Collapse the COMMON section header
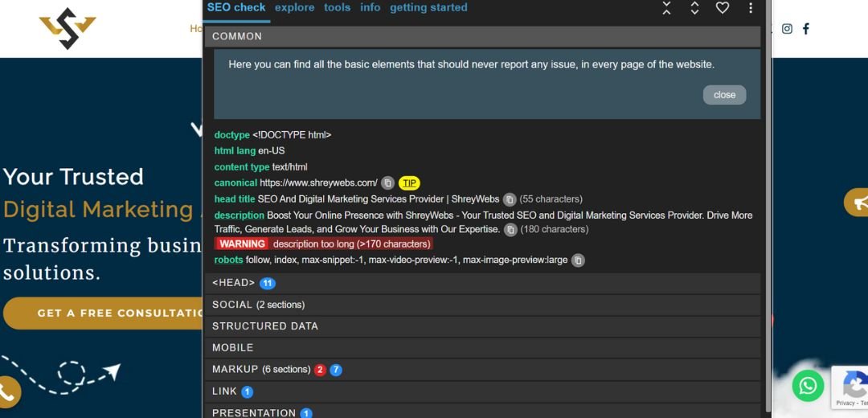Screen dimensions: 868x418 pyautogui.click(x=482, y=36)
